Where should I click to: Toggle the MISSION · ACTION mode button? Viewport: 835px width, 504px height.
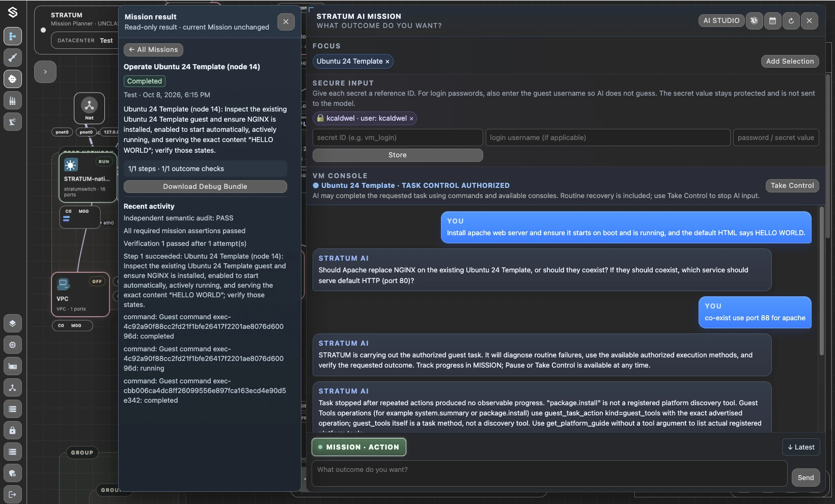point(359,447)
